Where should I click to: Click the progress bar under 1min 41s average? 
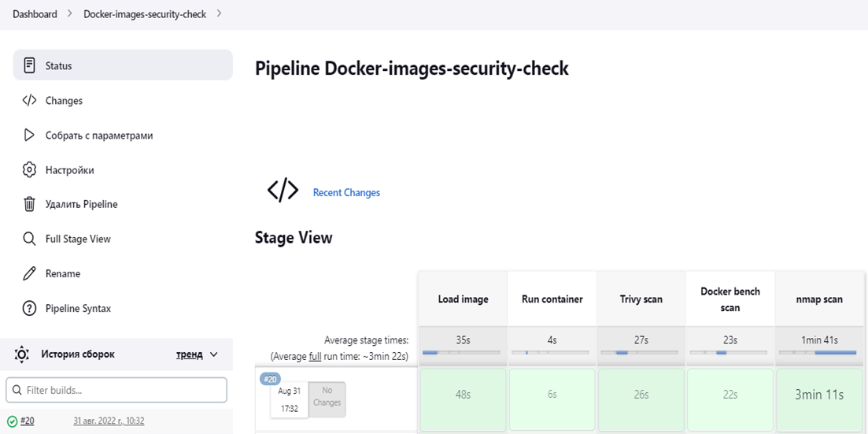pos(818,352)
